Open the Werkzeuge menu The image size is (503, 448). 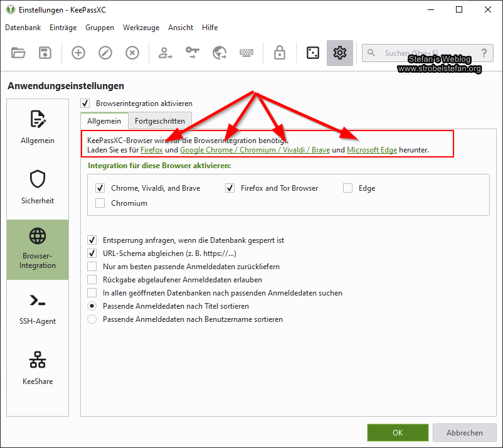click(140, 27)
